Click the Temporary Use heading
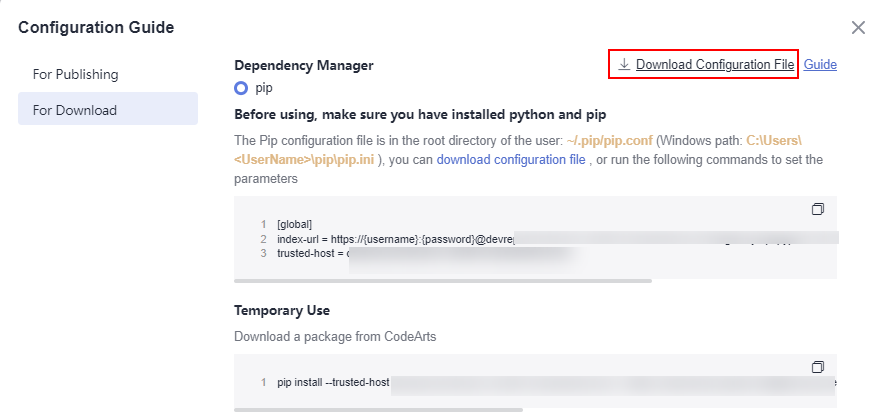 (x=282, y=310)
